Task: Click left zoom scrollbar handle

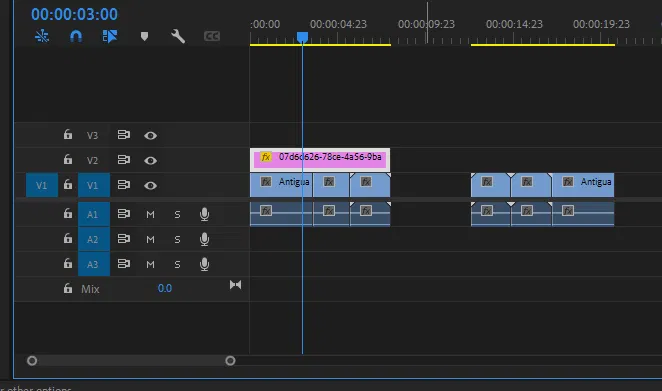Action: pyautogui.click(x=32, y=361)
